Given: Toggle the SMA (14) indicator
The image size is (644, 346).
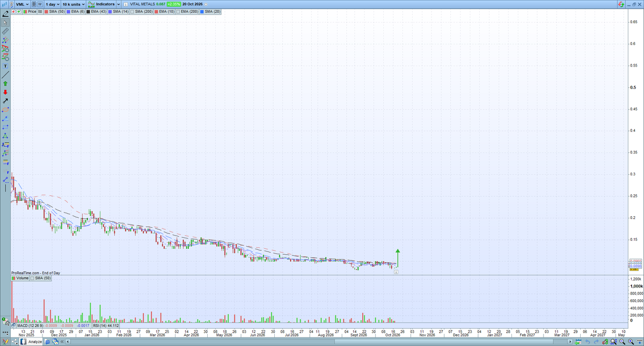Looking at the screenshot, I should click(x=118, y=12).
